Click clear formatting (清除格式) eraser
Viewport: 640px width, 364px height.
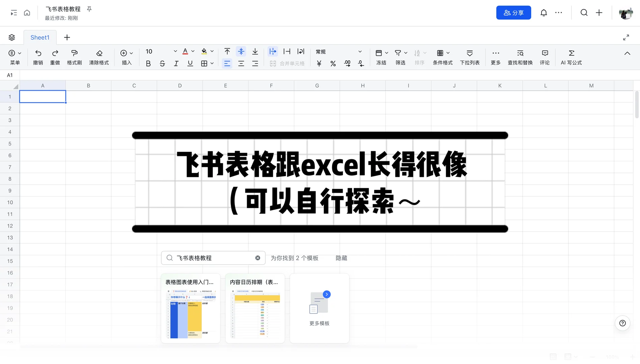[99, 53]
